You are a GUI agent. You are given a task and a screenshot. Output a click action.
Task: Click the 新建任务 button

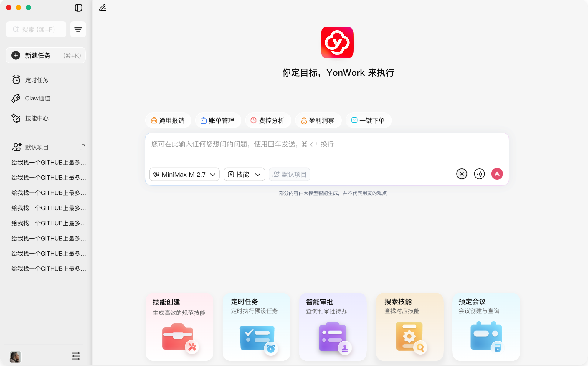point(46,55)
